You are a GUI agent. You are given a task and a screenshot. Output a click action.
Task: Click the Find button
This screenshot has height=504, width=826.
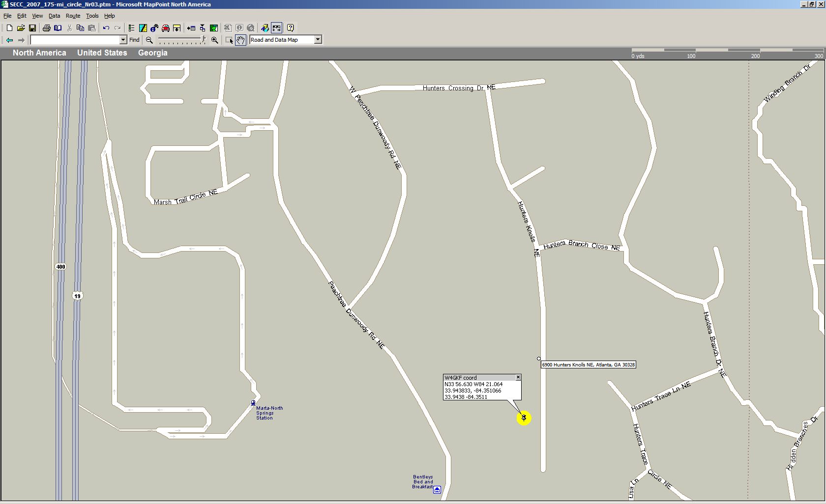click(x=134, y=40)
